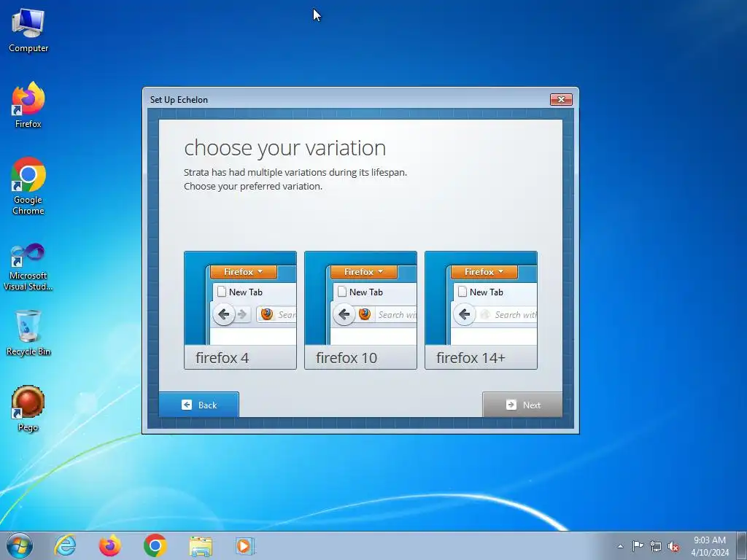
Task: Open Windows Explorer folder on taskbar
Action: pyautogui.click(x=201, y=545)
